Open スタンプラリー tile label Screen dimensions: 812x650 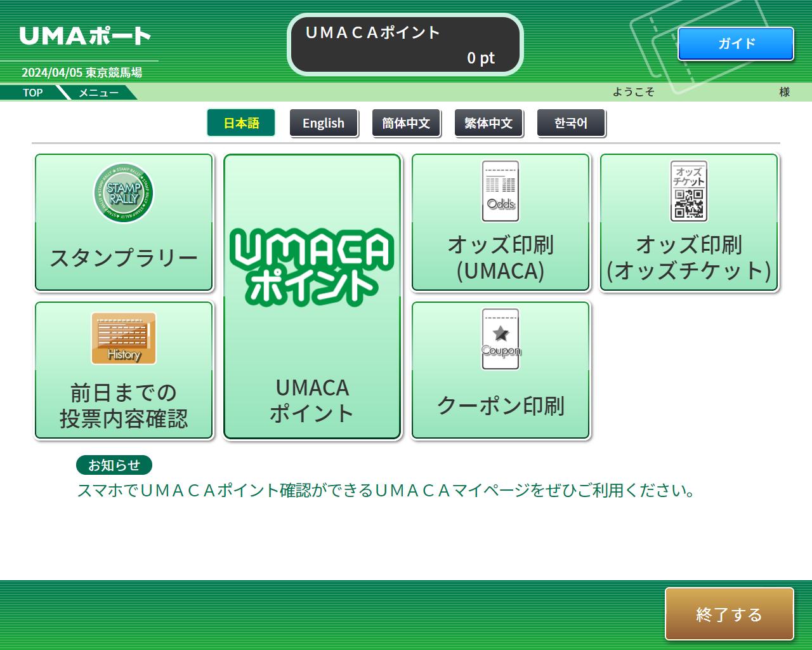124,258
